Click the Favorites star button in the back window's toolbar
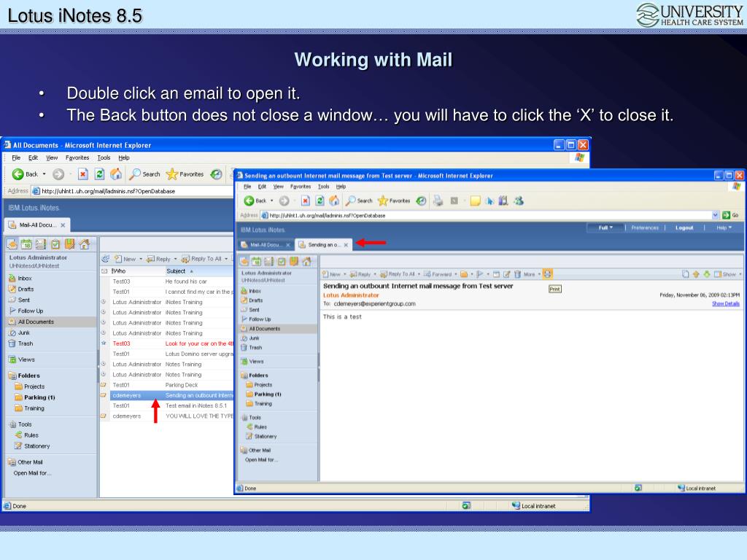 click(185, 174)
